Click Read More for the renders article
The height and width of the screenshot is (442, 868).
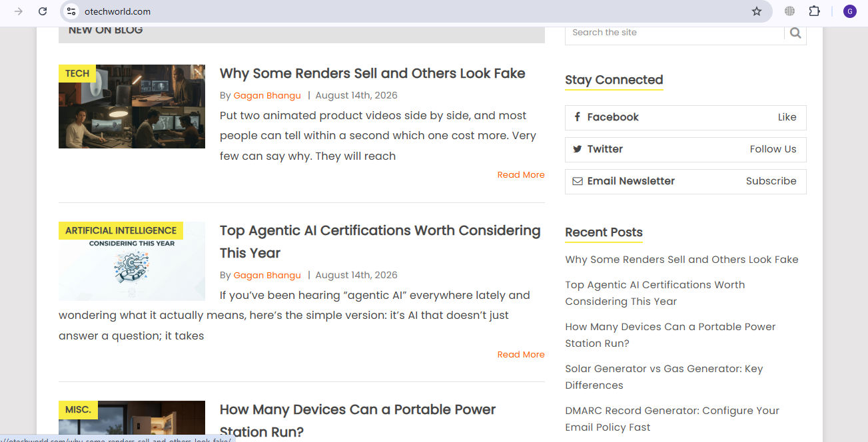(521, 174)
